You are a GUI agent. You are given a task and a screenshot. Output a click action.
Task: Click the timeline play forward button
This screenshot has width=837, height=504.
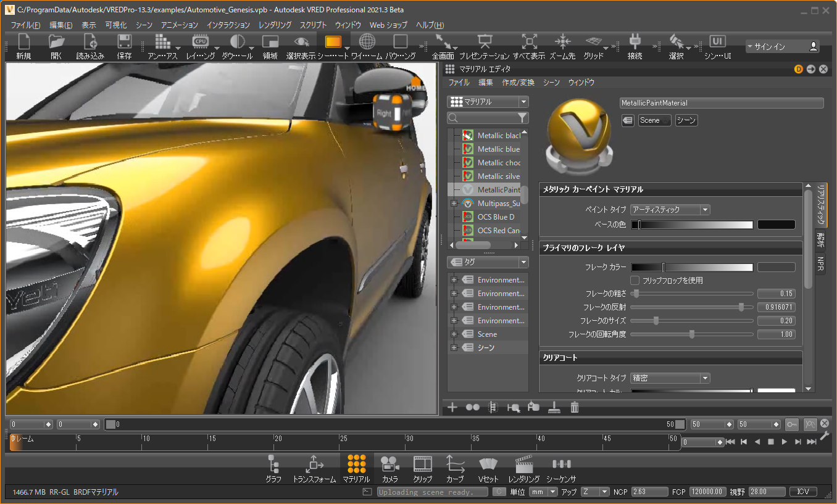point(785,442)
